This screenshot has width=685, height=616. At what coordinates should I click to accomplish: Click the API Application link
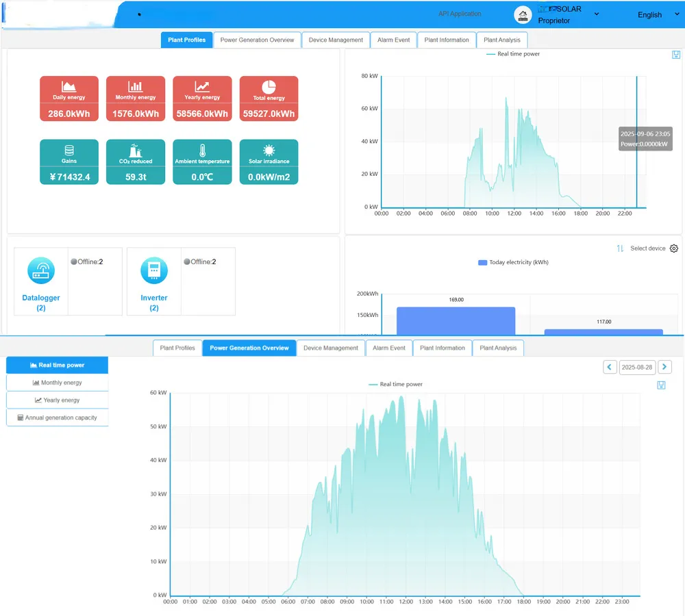pos(460,14)
